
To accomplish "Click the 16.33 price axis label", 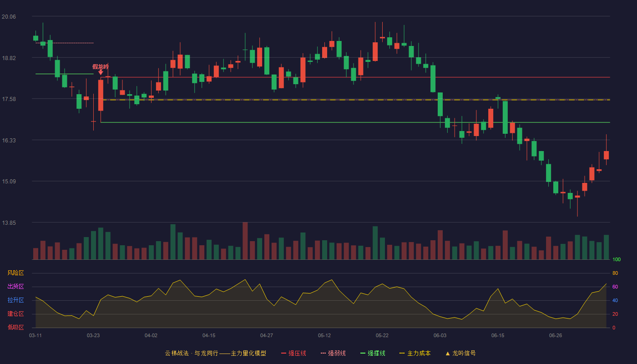I will 9,141.
